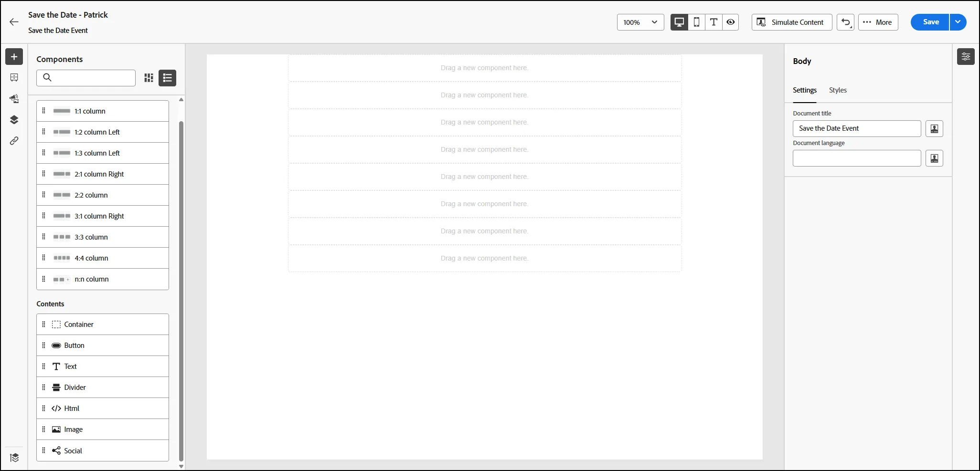Open the add components plus icon
This screenshot has width=980, height=471.
(14, 57)
